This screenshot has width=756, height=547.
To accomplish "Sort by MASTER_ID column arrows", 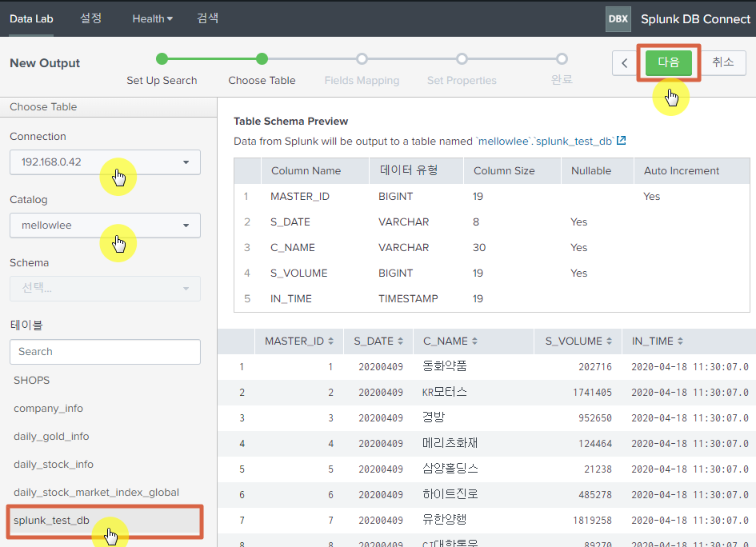I will pos(330,341).
